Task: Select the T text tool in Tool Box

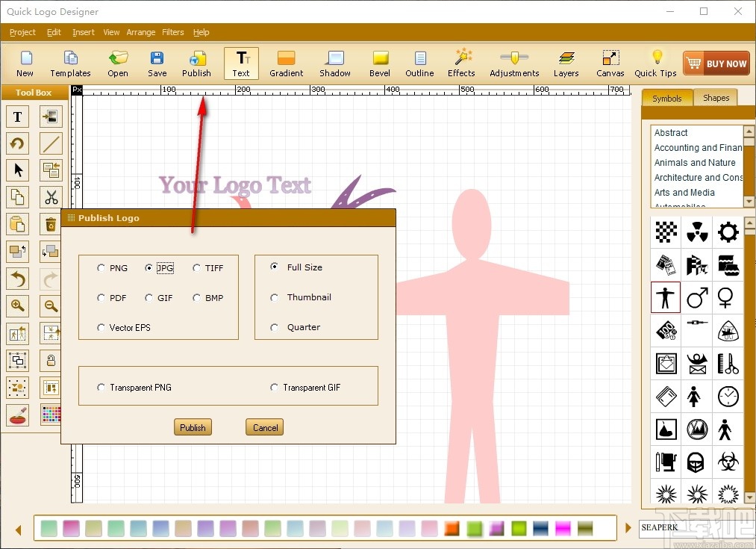Action: pyautogui.click(x=17, y=117)
